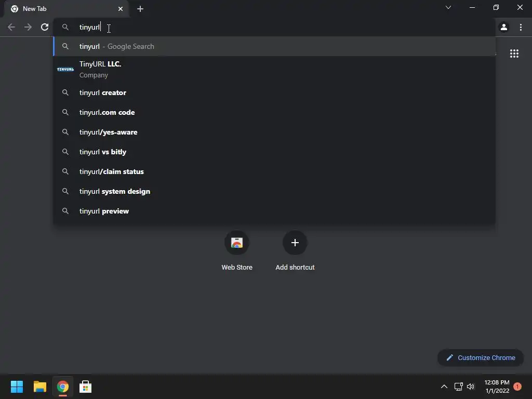The height and width of the screenshot is (399, 532).
Task: Show hidden system tray icons
Action: 444,387
